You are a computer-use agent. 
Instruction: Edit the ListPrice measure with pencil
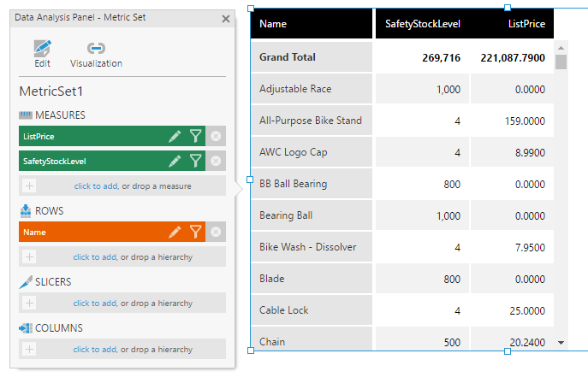(x=175, y=136)
